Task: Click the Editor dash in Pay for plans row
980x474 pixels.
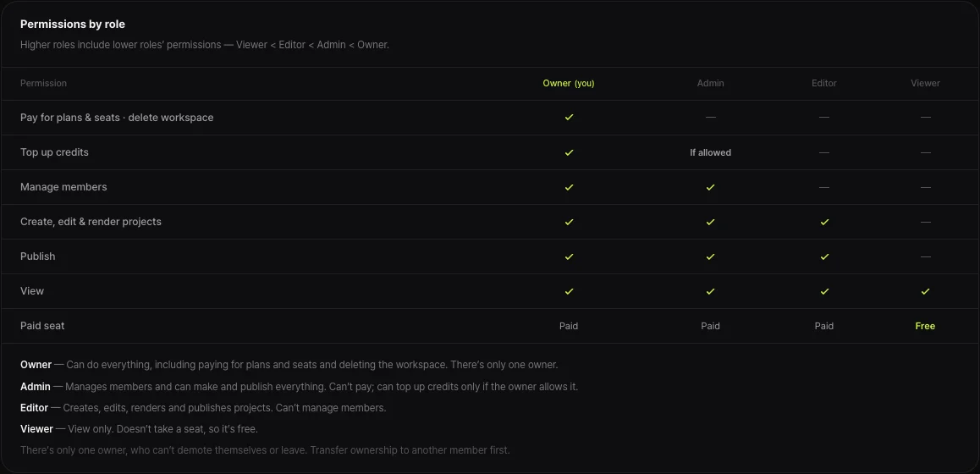Action: point(824,117)
